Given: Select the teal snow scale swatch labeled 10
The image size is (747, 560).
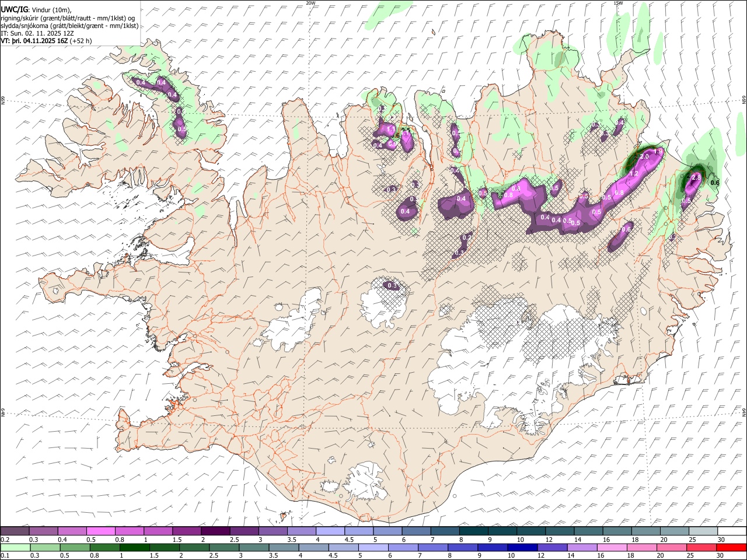Looking at the screenshot, I should pyautogui.click(x=531, y=531).
